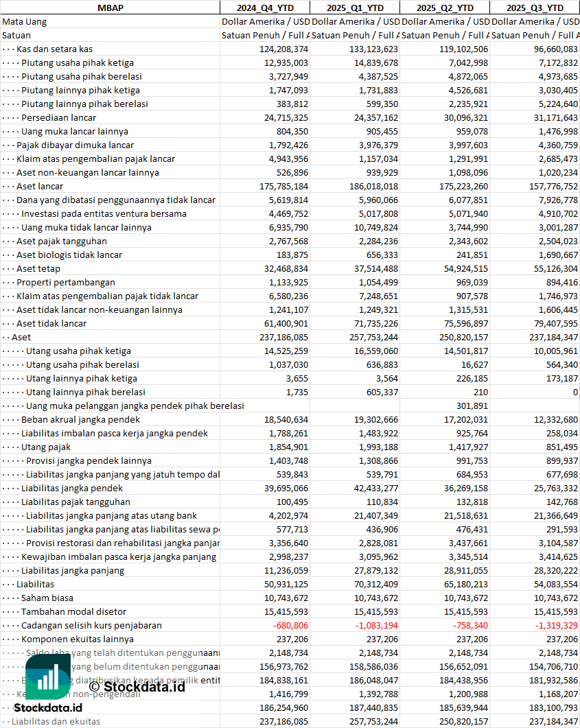Screen dimensions: 580x728
Task: Click Piutang lainnya pihak berelasi value 5,224,640
Action: pos(558,104)
